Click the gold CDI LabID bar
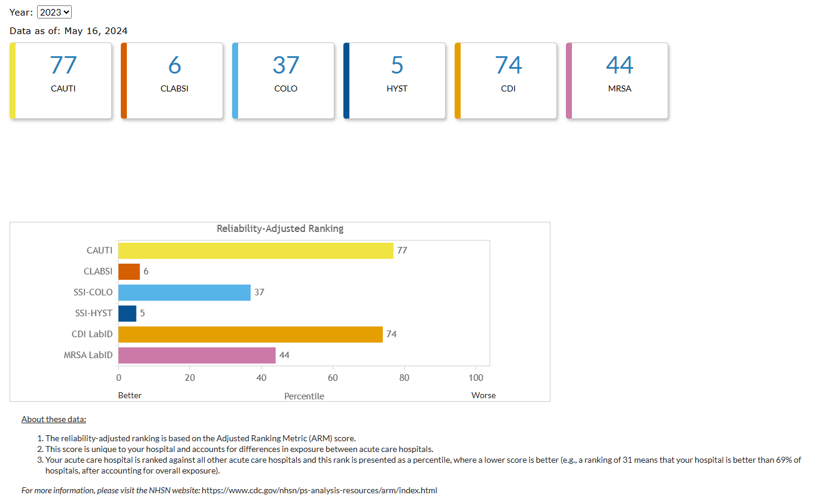 click(250, 334)
